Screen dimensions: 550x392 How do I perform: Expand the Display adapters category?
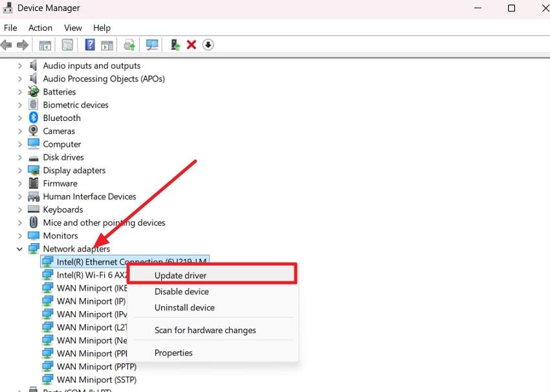tap(21, 170)
